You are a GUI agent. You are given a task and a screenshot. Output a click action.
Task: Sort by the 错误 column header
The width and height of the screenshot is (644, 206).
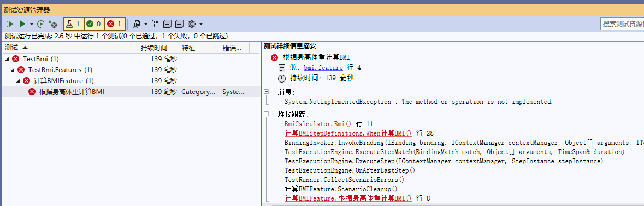[x=234, y=48]
